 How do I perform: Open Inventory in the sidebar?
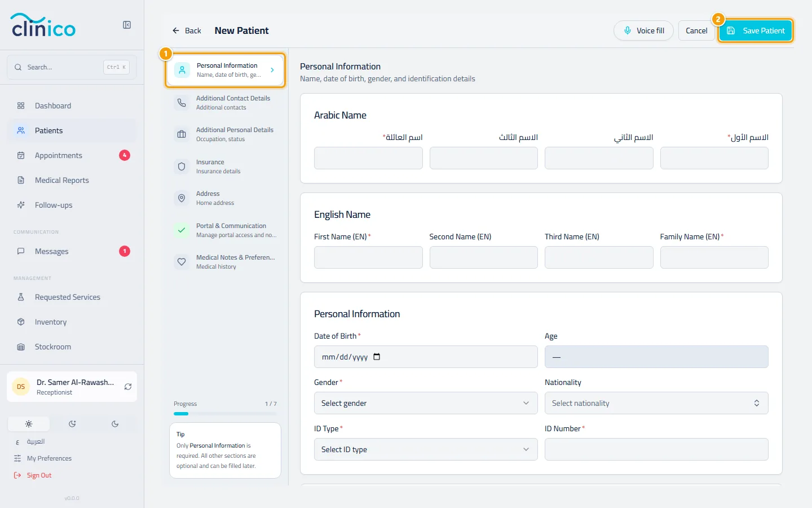tap(72, 322)
